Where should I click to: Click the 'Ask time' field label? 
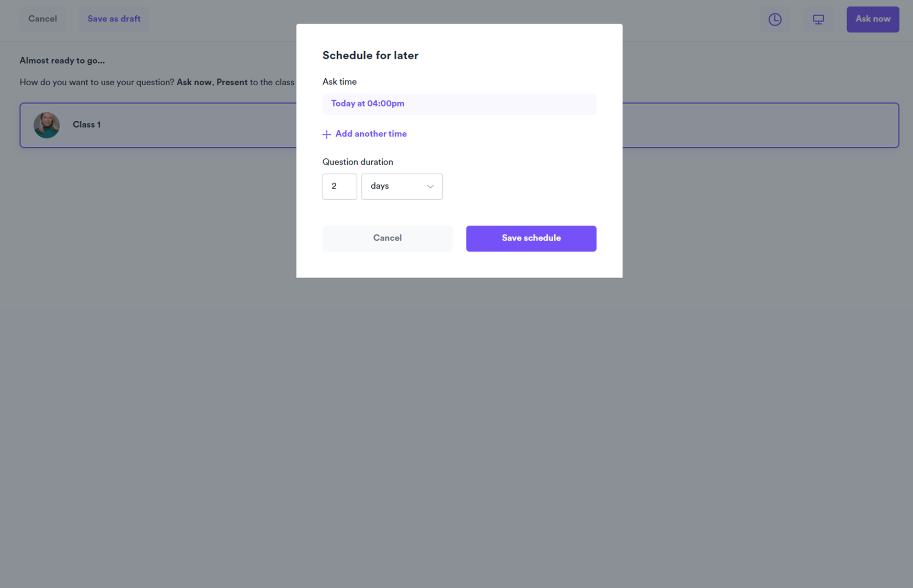pos(339,82)
